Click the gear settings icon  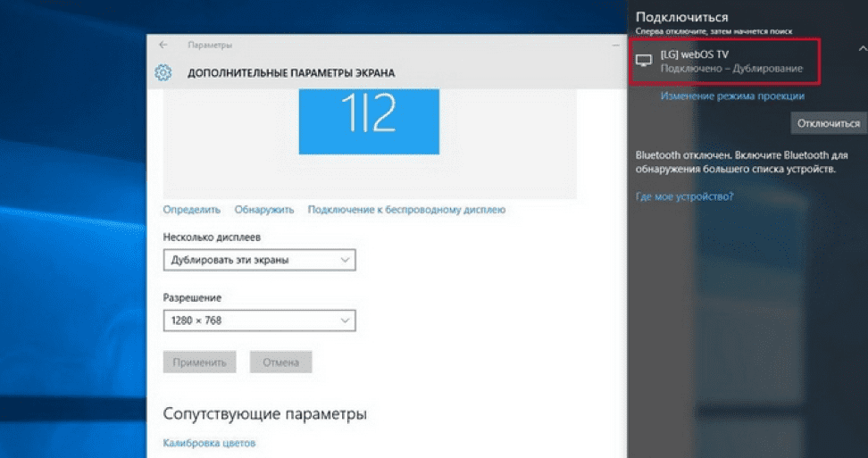click(163, 73)
